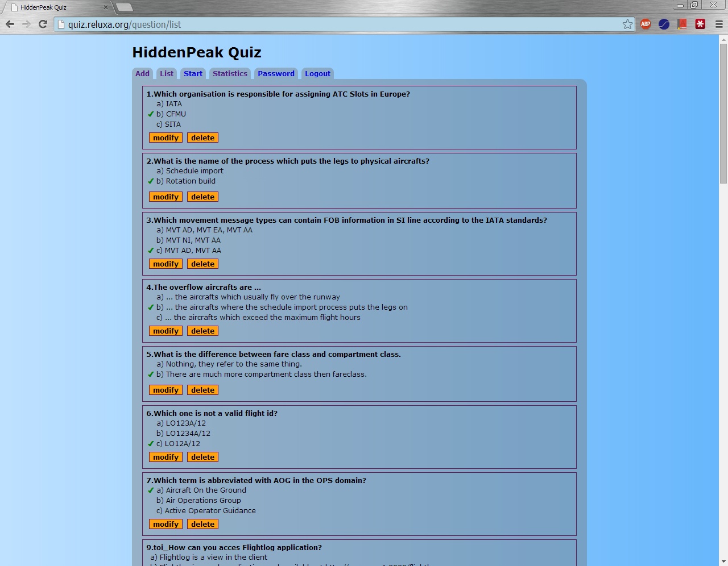728x566 pixels.
Task: Click the Logout tab
Action: (317, 73)
